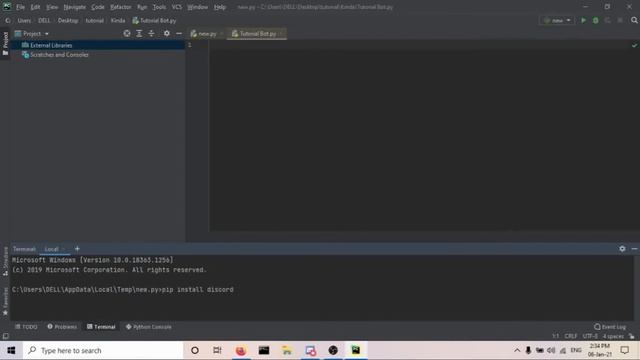Open Search Everywhere magnifier icon
The width and height of the screenshot is (640, 360).
click(634, 20)
